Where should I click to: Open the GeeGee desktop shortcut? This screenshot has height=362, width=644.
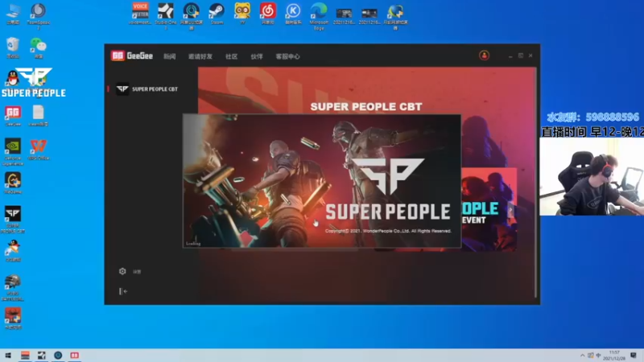tap(13, 116)
